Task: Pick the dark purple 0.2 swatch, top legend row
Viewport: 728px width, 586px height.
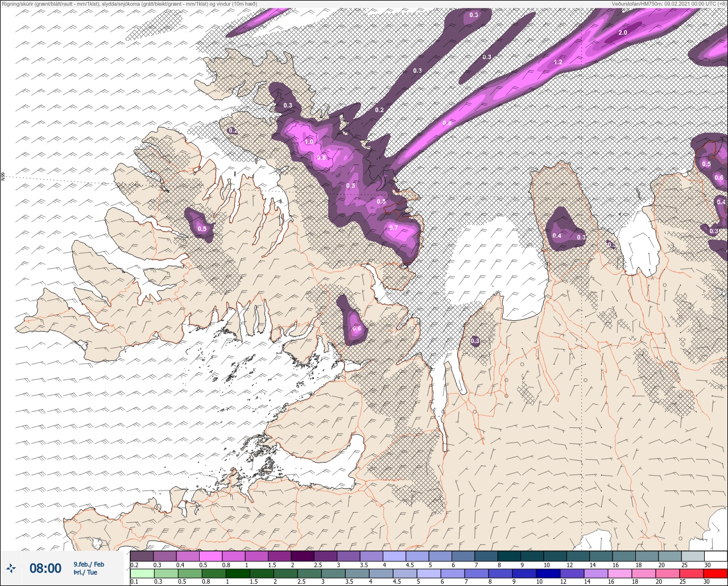Action: (x=142, y=556)
